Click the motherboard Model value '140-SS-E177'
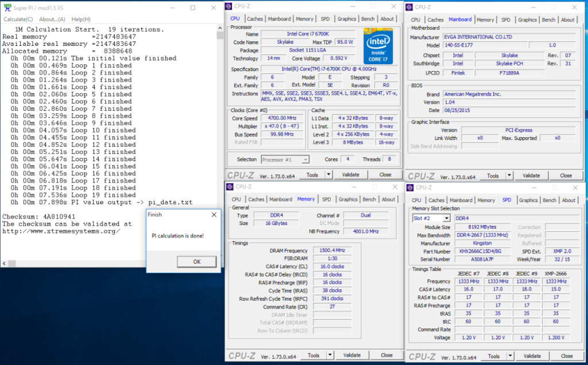This screenshot has width=588, height=365. click(x=485, y=45)
